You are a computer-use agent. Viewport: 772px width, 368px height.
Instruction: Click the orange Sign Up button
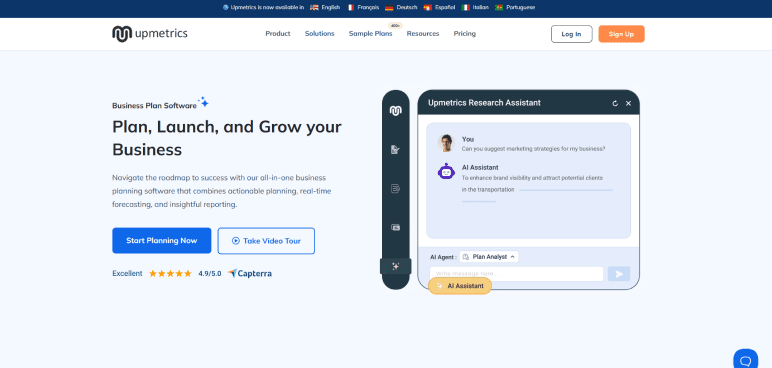tap(621, 34)
